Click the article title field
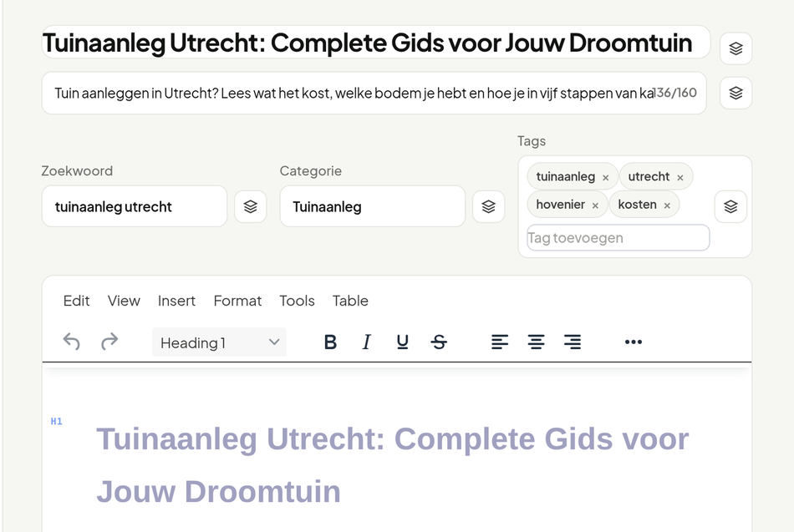This screenshot has height=532, width=794. [376, 42]
